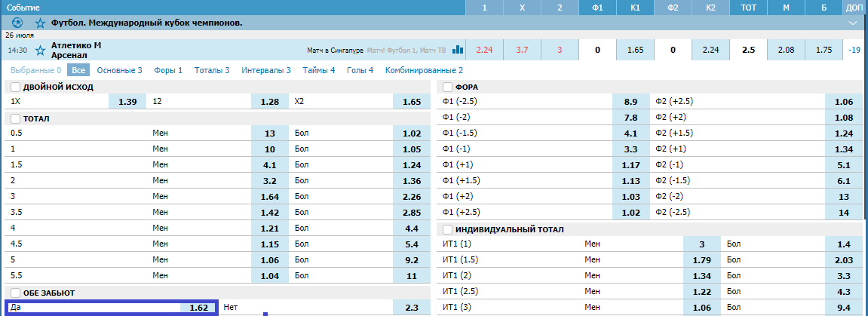Pick handicap Ф2 (+2.5) odds 1.06

coord(843,102)
